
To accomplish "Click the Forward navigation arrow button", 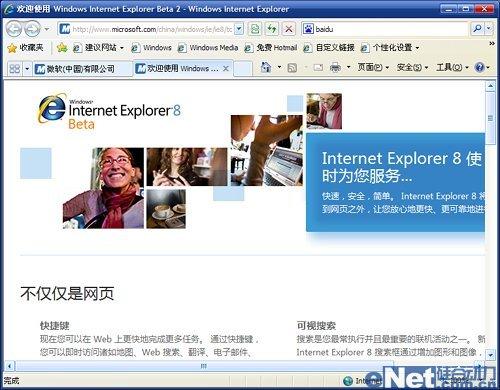I will click(33, 29).
